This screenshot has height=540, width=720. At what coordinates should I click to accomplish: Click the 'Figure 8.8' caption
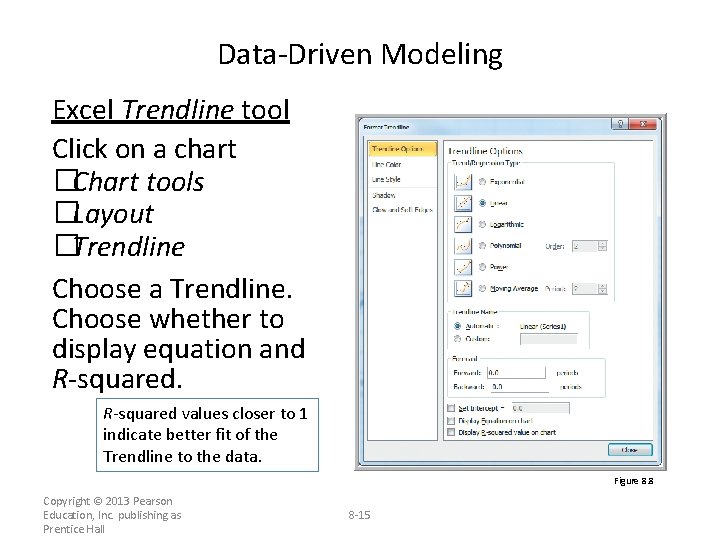634,481
